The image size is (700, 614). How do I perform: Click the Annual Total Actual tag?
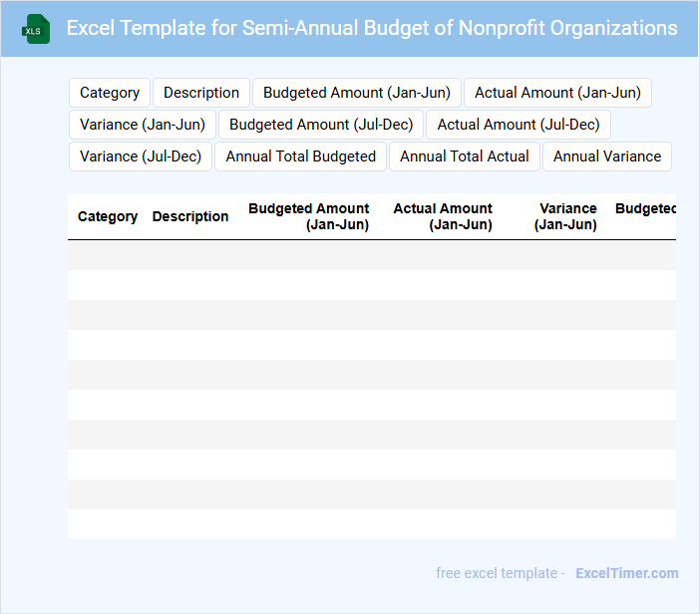(x=465, y=156)
